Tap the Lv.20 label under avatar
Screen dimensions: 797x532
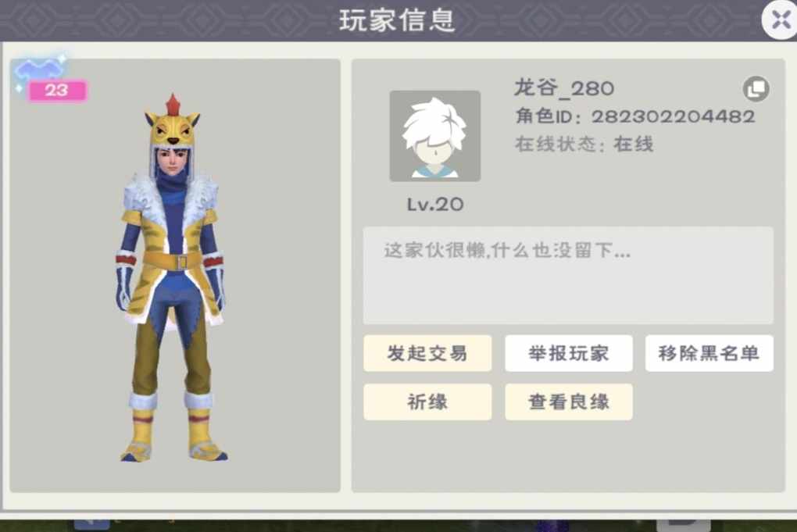click(435, 204)
